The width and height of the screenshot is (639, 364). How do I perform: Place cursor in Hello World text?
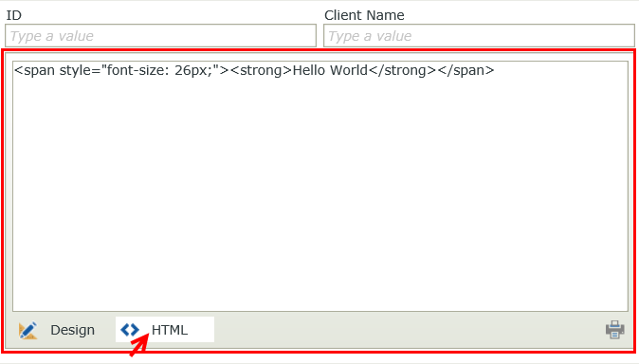pyautogui.click(x=330, y=70)
